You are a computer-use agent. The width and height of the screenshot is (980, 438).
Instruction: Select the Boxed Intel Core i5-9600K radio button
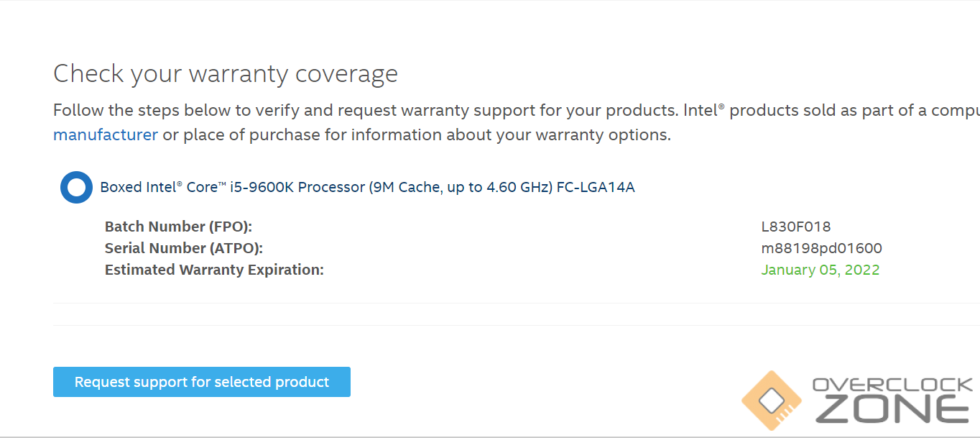click(76, 187)
